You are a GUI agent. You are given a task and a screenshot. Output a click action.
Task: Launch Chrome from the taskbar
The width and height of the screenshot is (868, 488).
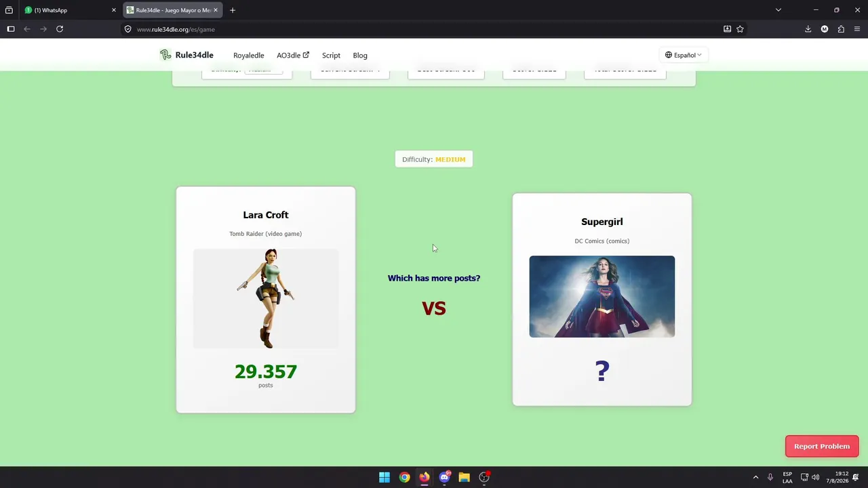(x=404, y=477)
